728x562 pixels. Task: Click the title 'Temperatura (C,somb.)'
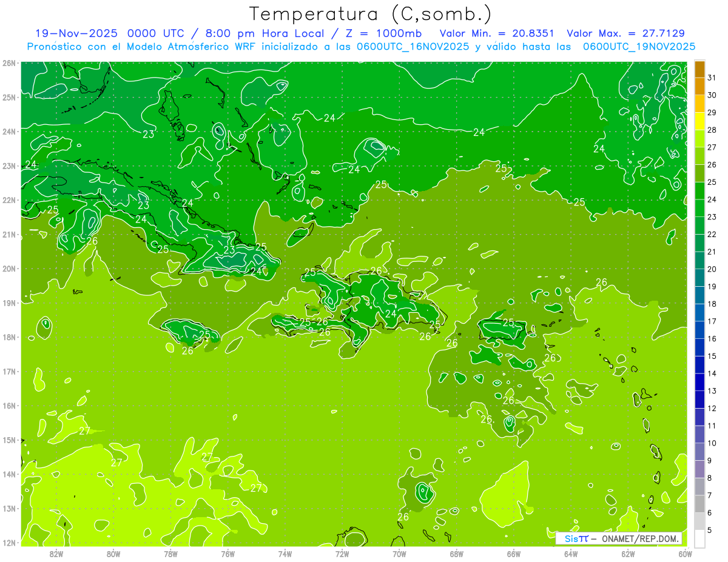(371, 14)
